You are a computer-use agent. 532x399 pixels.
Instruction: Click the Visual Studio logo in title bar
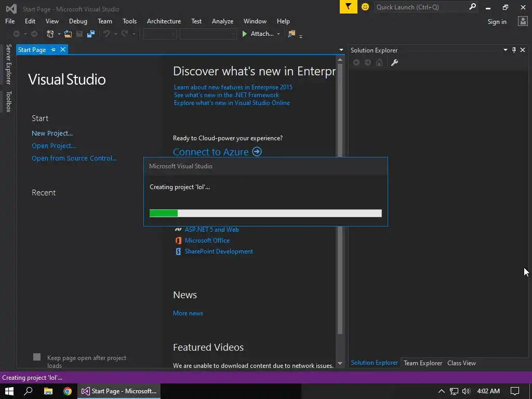click(x=11, y=9)
